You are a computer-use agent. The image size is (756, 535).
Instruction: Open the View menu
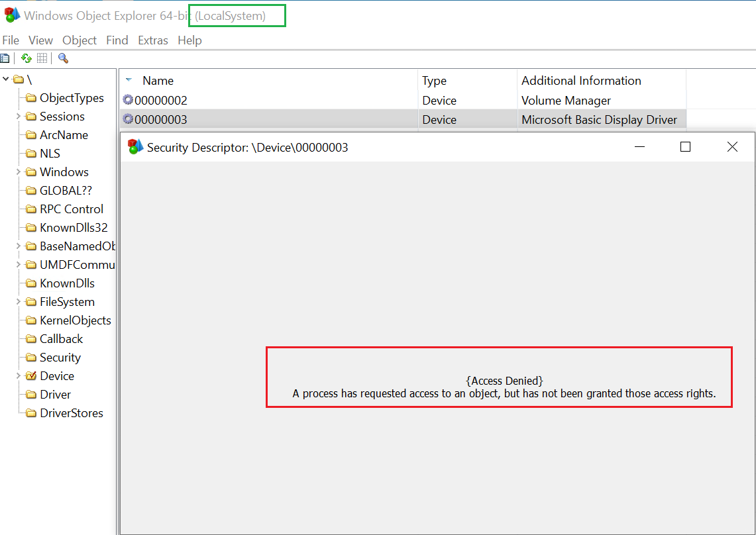coord(40,40)
